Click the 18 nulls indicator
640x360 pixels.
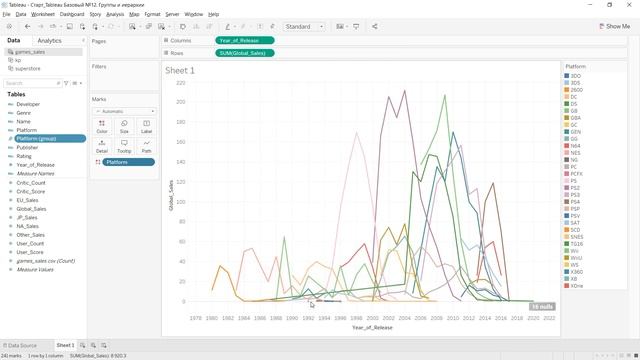(x=542, y=307)
